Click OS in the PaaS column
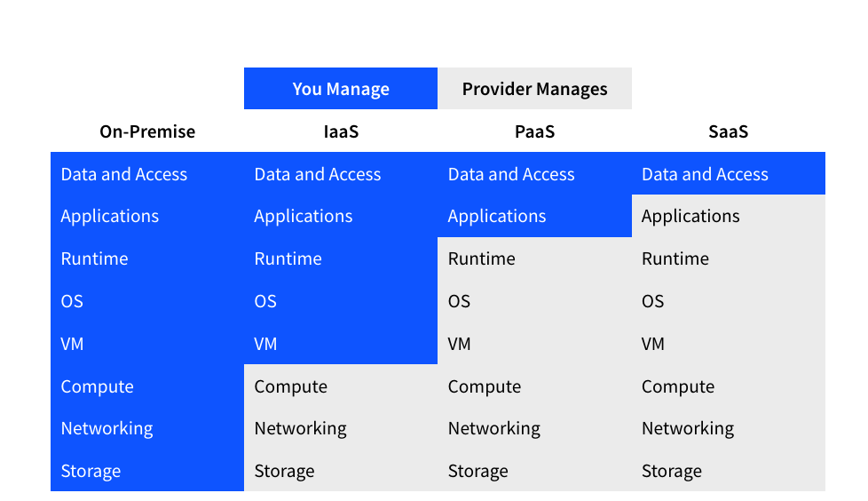Screen dimensions: 868x501 (459, 301)
